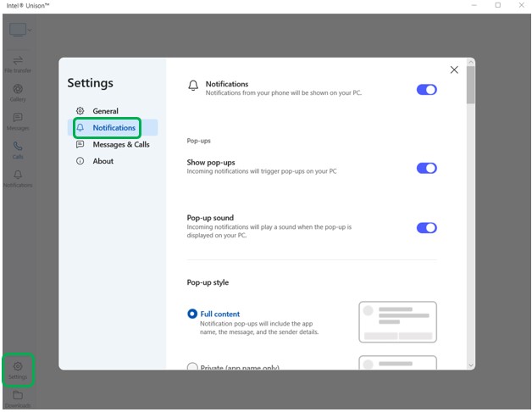
Task: Click the settings scrollbar thumb
Action: point(471,85)
